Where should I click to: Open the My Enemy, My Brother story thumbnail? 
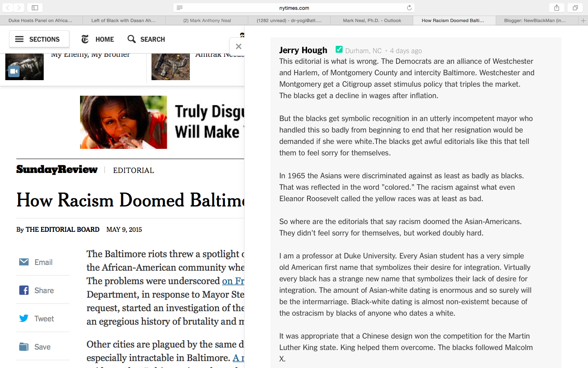pyautogui.click(x=24, y=67)
